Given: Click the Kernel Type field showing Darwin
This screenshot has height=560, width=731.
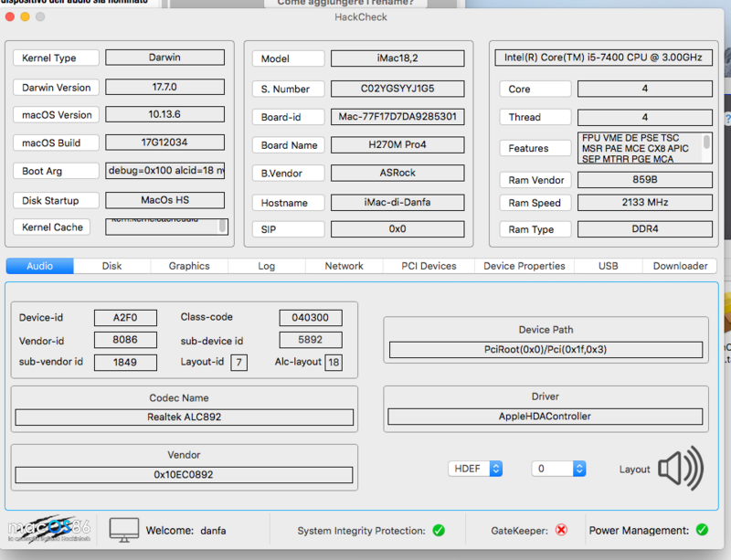Looking at the screenshot, I should [x=165, y=58].
